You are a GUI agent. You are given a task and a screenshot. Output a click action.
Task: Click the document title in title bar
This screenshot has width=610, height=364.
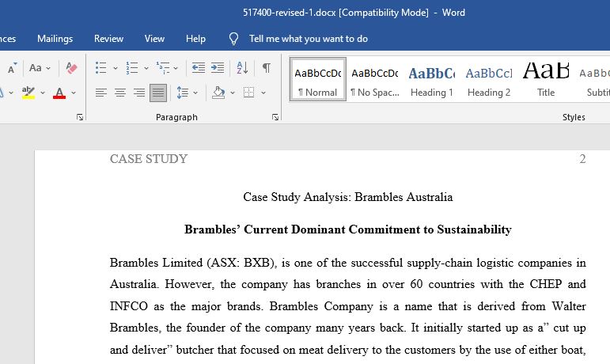pyautogui.click(x=354, y=13)
